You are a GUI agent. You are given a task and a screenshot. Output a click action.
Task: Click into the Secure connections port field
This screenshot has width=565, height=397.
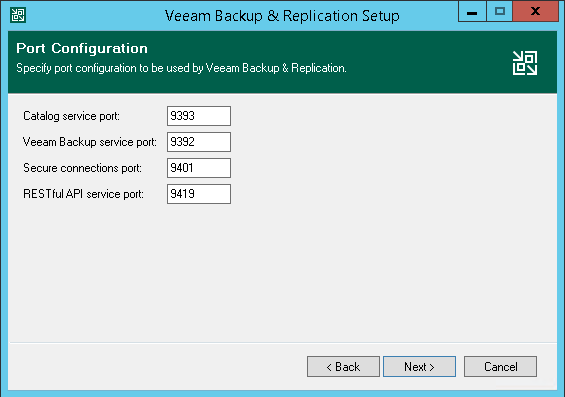point(199,168)
